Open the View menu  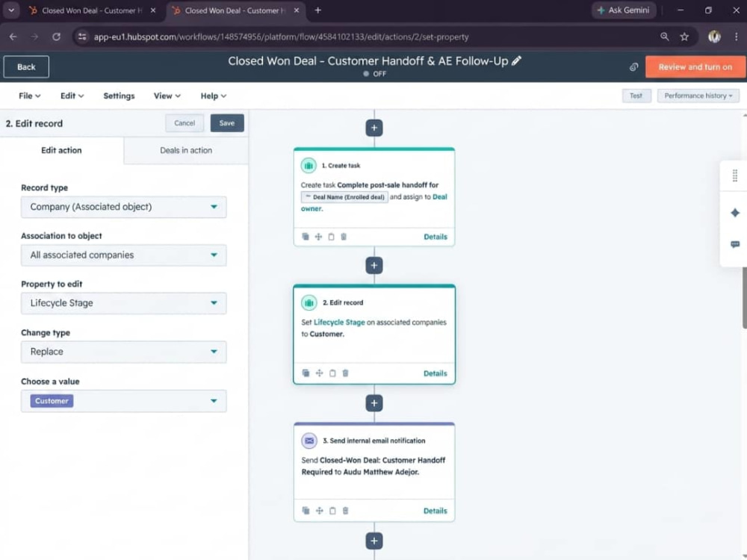167,96
